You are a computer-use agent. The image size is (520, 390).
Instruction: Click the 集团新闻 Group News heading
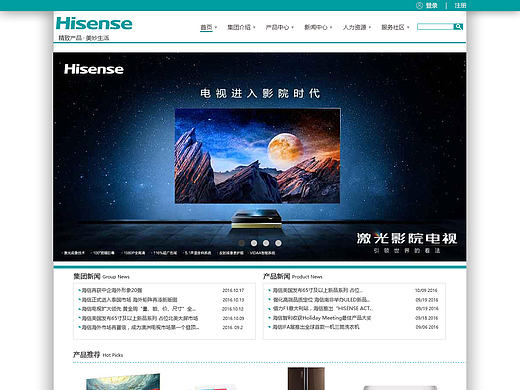pyautogui.click(x=101, y=276)
